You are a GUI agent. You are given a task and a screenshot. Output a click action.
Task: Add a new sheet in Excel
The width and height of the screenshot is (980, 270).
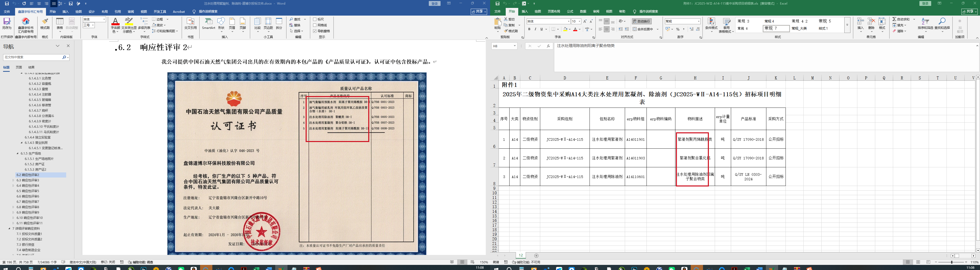tap(536, 255)
